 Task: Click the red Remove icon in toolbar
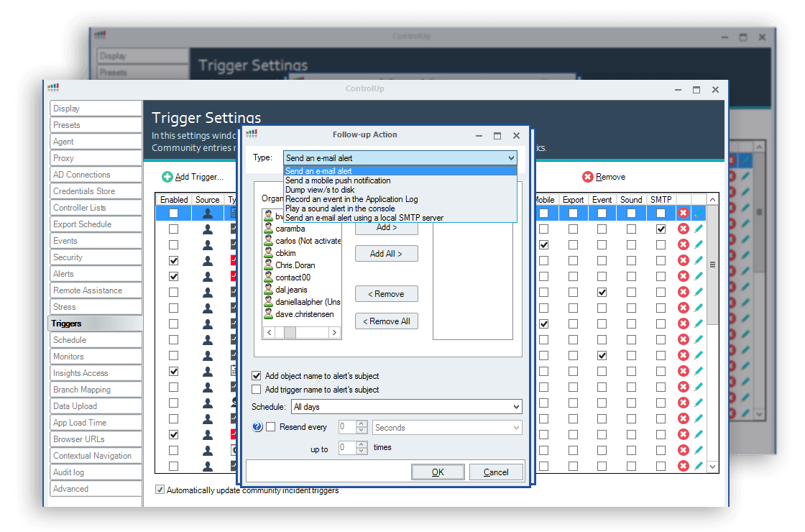coord(588,177)
